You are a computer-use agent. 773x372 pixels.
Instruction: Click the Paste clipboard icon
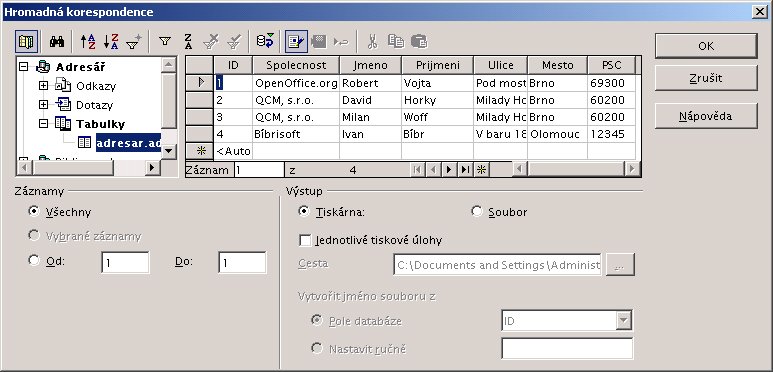click(x=419, y=41)
